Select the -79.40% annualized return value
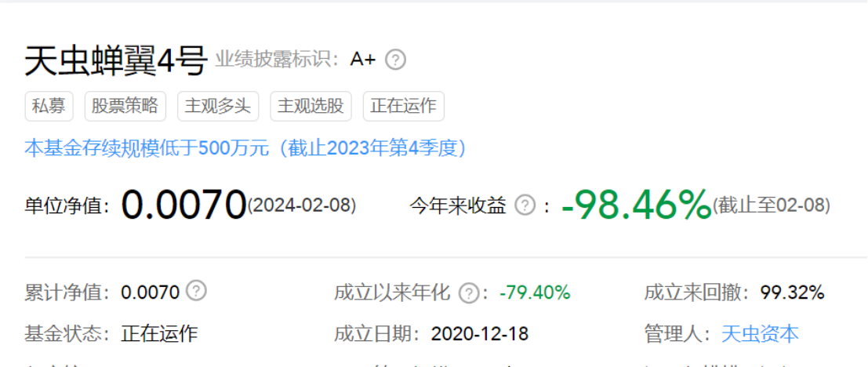The height and width of the screenshot is (367, 868). point(535,291)
